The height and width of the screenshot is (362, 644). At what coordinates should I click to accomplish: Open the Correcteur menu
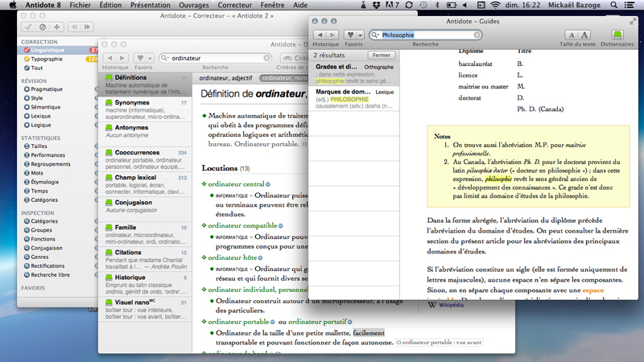tap(234, 5)
